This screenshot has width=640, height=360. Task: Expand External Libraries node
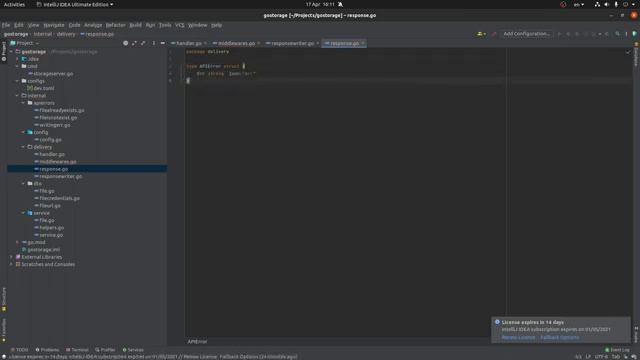point(11,257)
